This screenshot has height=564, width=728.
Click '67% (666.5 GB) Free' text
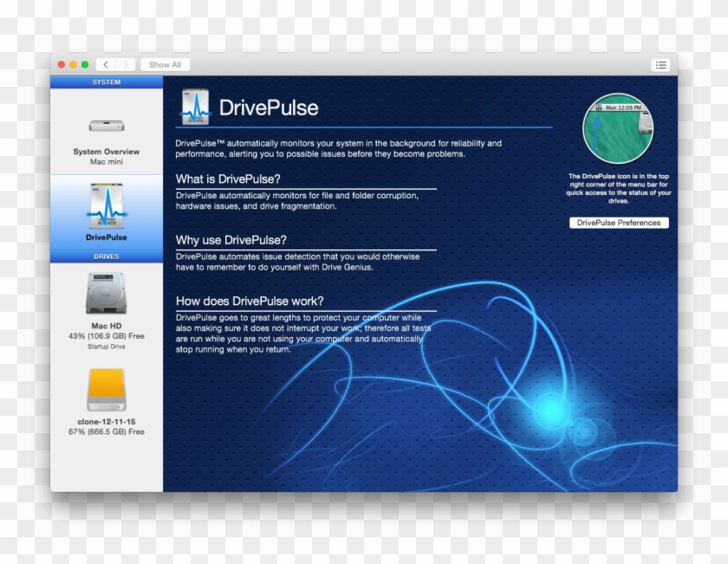107,431
